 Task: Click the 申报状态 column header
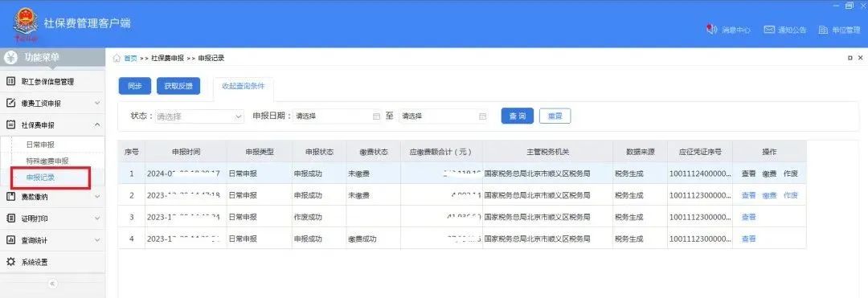coord(319,152)
